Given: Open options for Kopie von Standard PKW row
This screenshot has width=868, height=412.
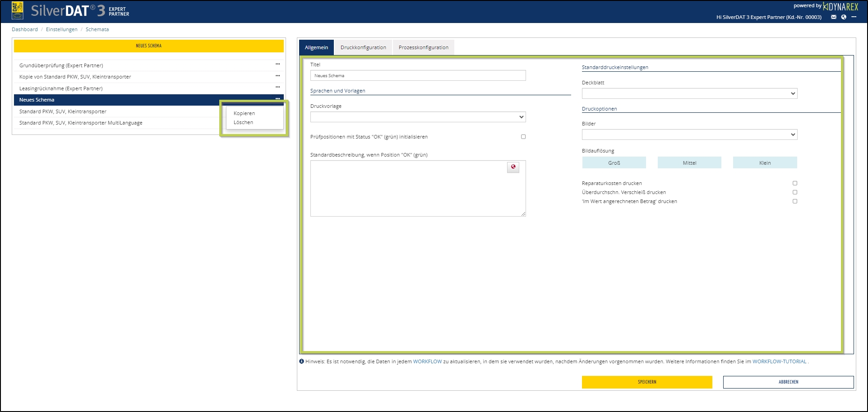Looking at the screenshot, I should click(x=277, y=76).
